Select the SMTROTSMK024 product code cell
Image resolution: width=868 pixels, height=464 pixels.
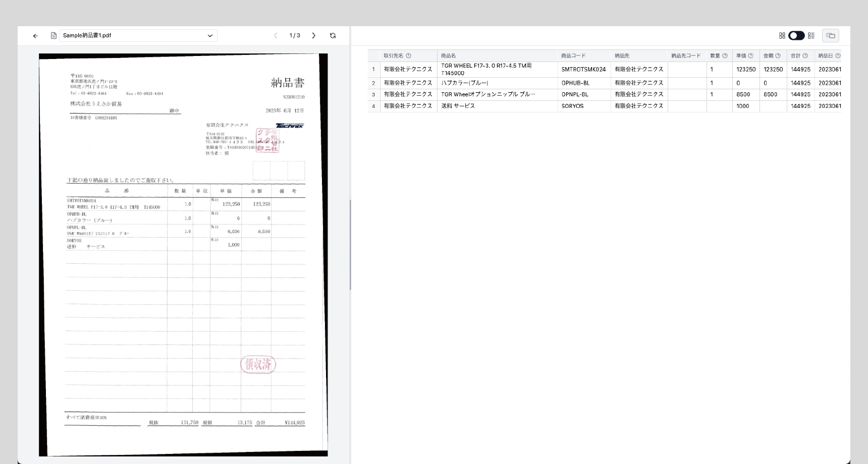pos(583,70)
